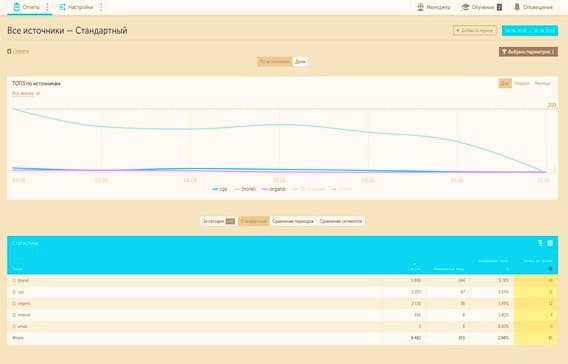The image size is (568, 364).
Task: Switch the chart to Доли mode
Action: tap(300, 62)
